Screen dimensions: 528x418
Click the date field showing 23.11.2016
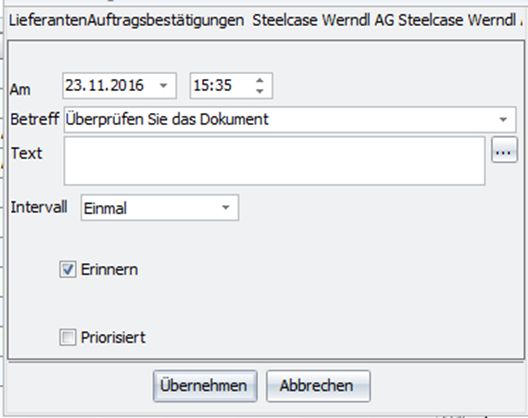[120, 86]
